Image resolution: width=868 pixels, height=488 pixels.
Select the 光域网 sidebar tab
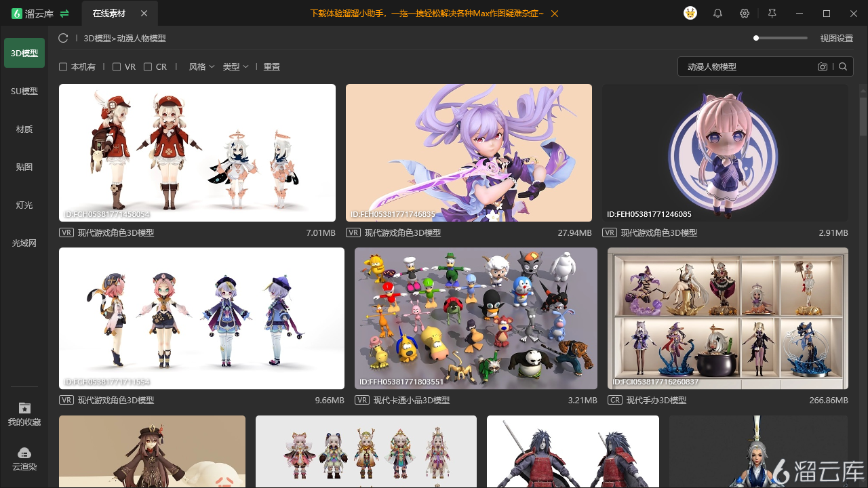click(24, 243)
